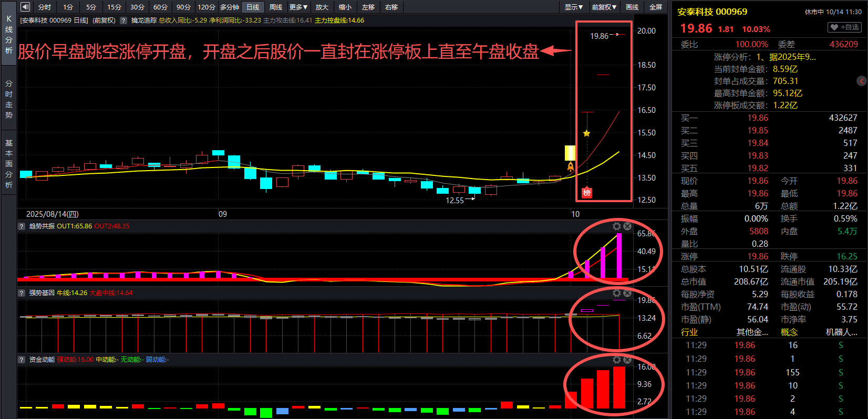Screen dimensions: 868x419
Task: Click the red 榜 badge on chart
Action: pyautogui.click(x=587, y=193)
